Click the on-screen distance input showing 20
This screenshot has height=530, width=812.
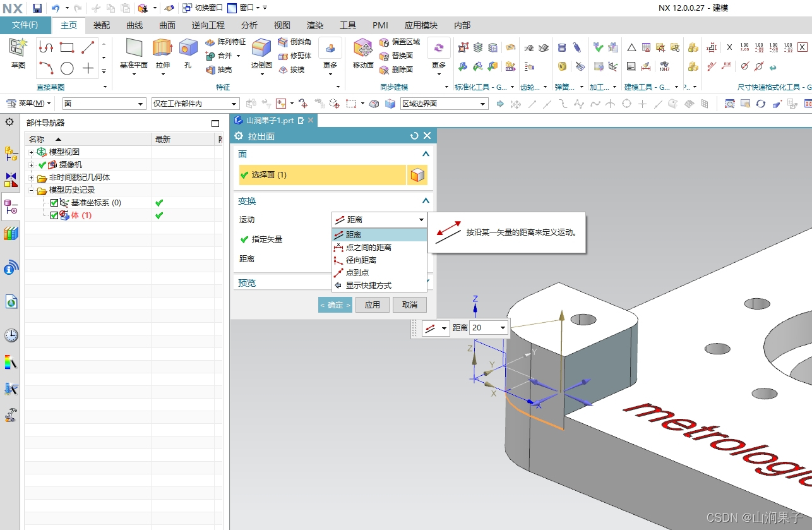pyautogui.click(x=484, y=328)
